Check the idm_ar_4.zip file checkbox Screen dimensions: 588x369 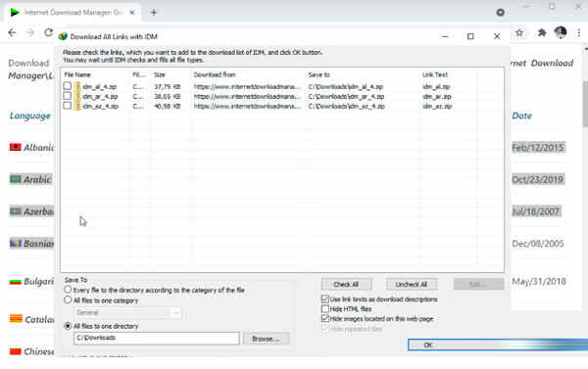point(67,96)
